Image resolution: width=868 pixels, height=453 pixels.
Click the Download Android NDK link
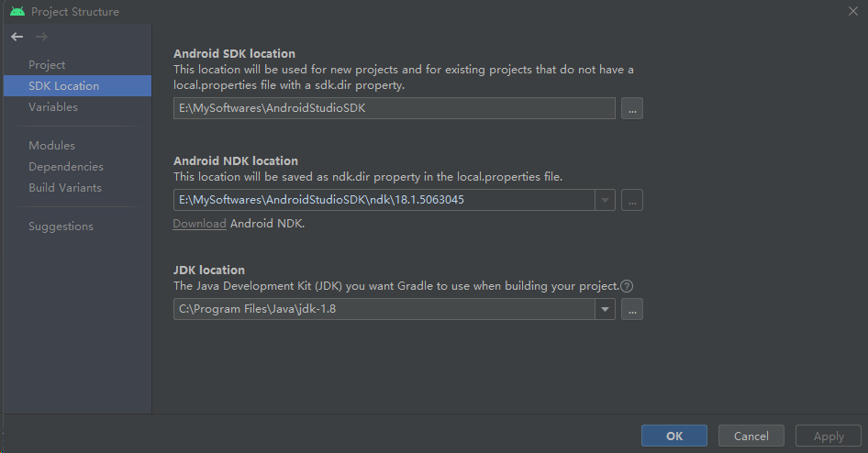point(199,224)
